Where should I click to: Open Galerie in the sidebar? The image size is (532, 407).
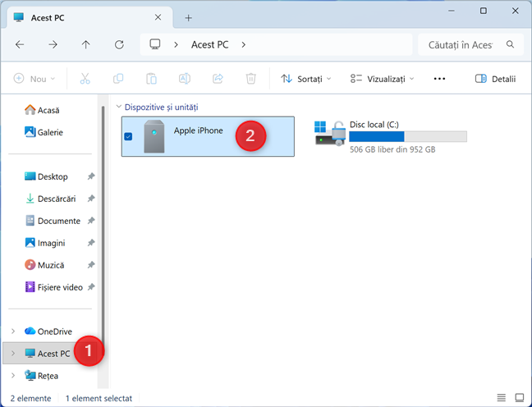tap(44, 132)
